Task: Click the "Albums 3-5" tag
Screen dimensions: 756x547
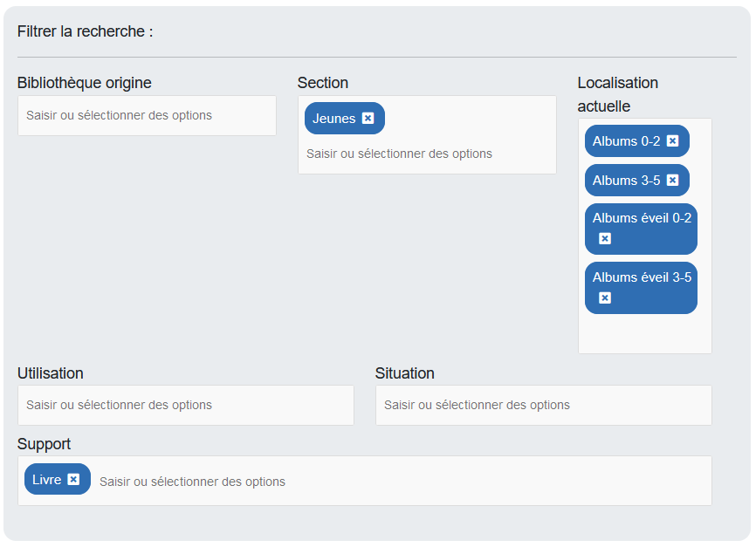Action: click(x=629, y=181)
